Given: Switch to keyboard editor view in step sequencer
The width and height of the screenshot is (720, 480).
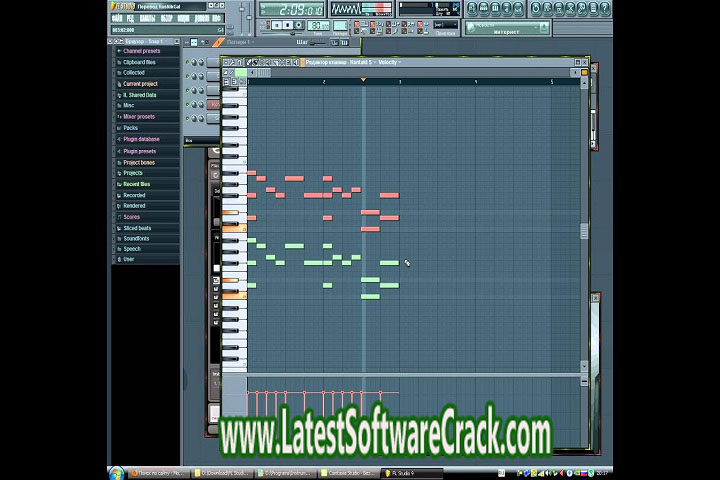Looking at the screenshot, I should [344, 43].
